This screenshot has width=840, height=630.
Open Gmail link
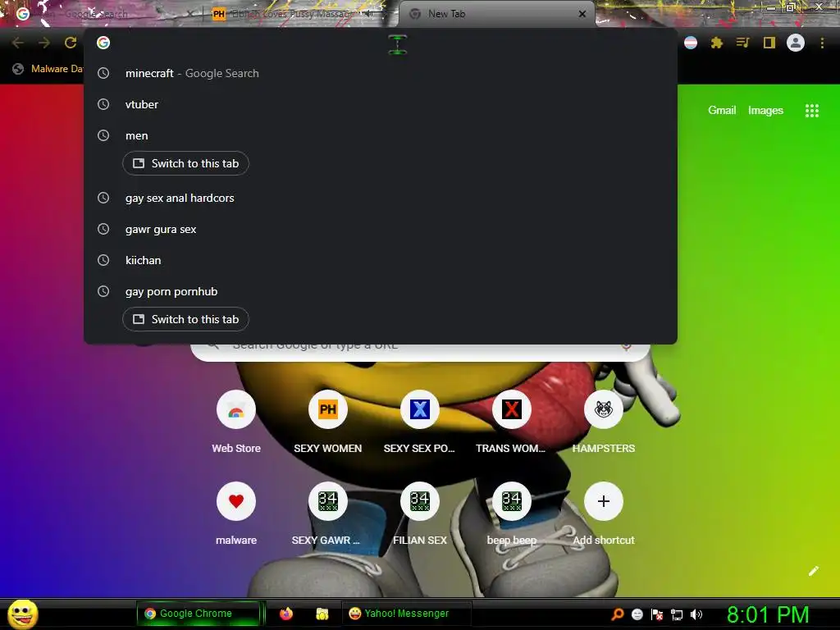click(x=722, y=111)
